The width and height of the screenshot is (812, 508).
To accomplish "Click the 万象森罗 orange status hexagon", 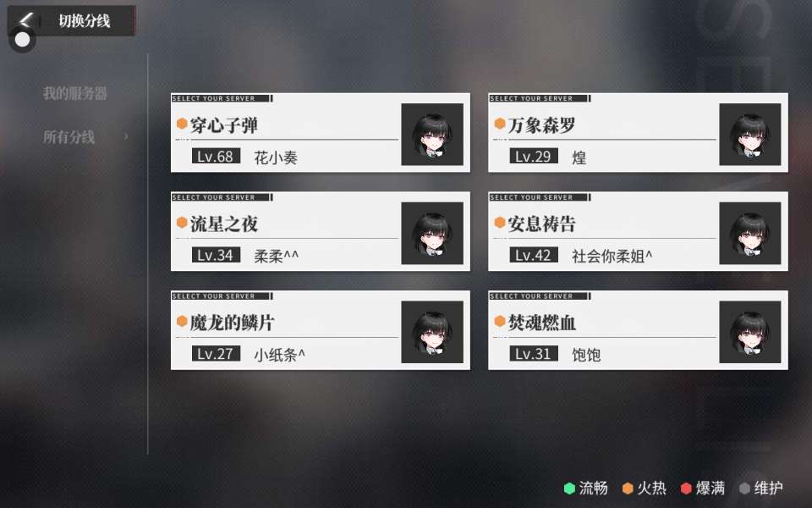I will [x=500, y=124].
